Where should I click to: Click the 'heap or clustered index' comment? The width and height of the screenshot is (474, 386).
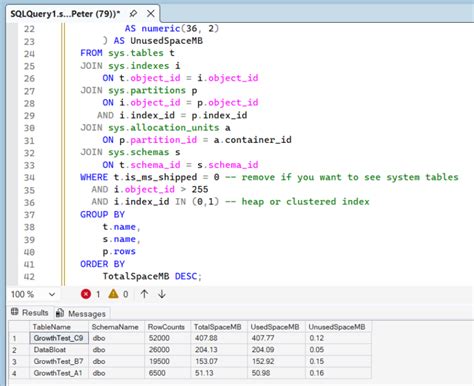(x=305, y=202)
